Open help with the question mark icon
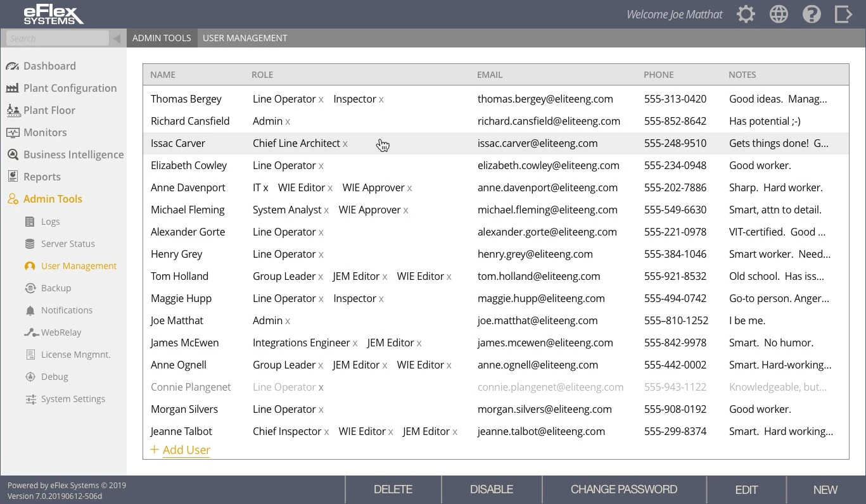 click(812, 15)
